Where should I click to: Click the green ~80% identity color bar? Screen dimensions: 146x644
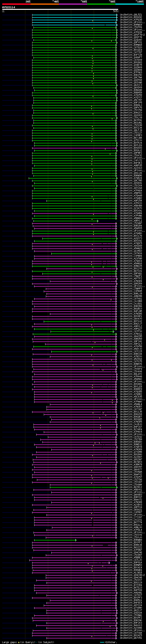[101, 4]
